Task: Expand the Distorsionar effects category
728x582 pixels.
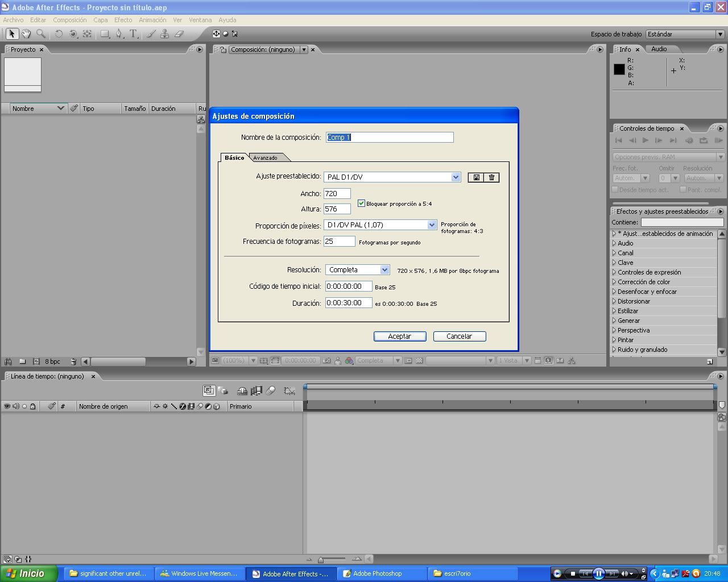Action: click(x=614, y=301)
